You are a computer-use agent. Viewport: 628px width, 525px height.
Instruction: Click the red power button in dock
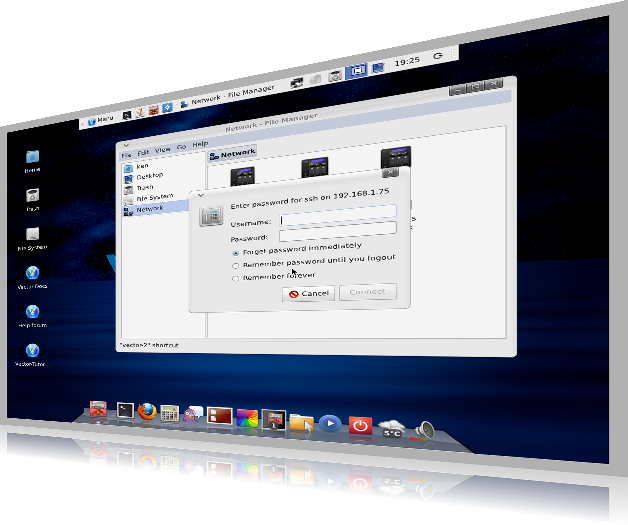pos(360,426)
